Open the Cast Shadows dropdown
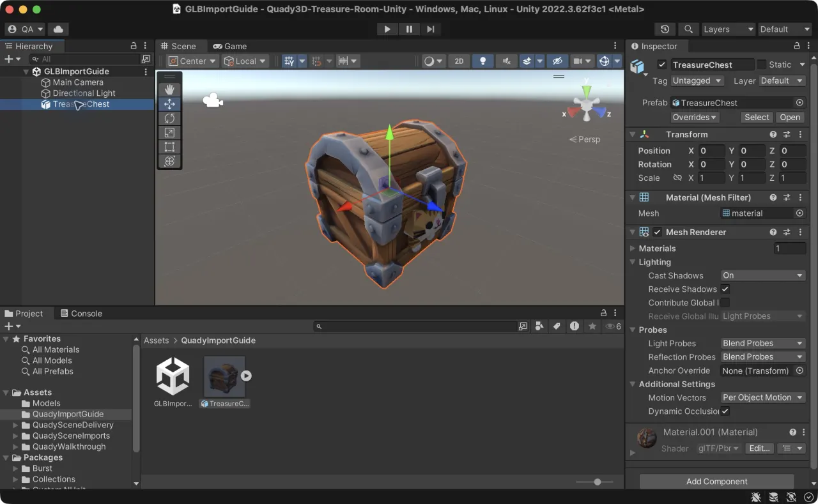The height and width of the screenshot is (504, 818). click(763, 276)
